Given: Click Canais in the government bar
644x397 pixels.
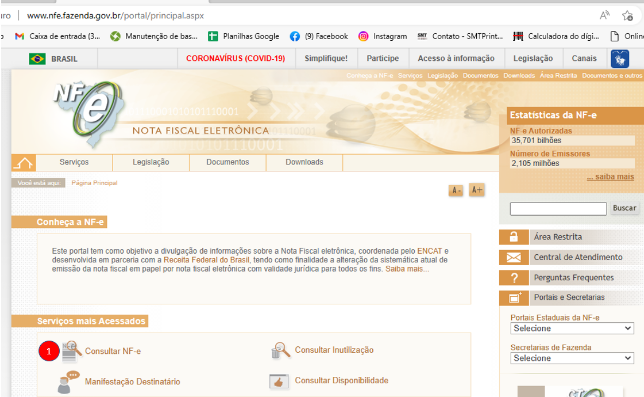Looking at the screenshot, I should tap(584, 58).
